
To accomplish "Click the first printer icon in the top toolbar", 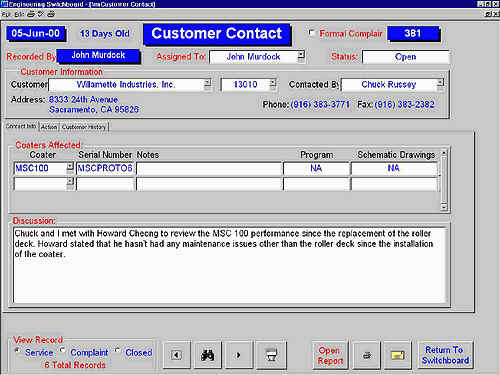I will click(31, 14).
